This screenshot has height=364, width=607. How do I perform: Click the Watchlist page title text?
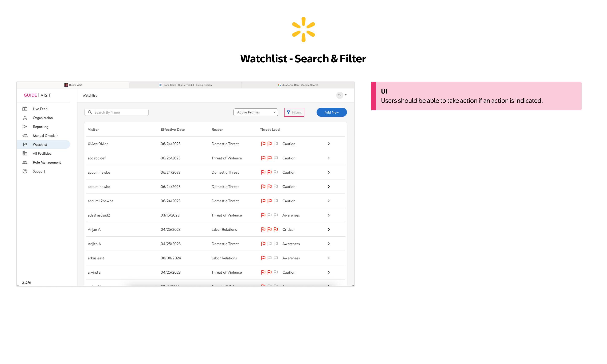tap(89, 95)
